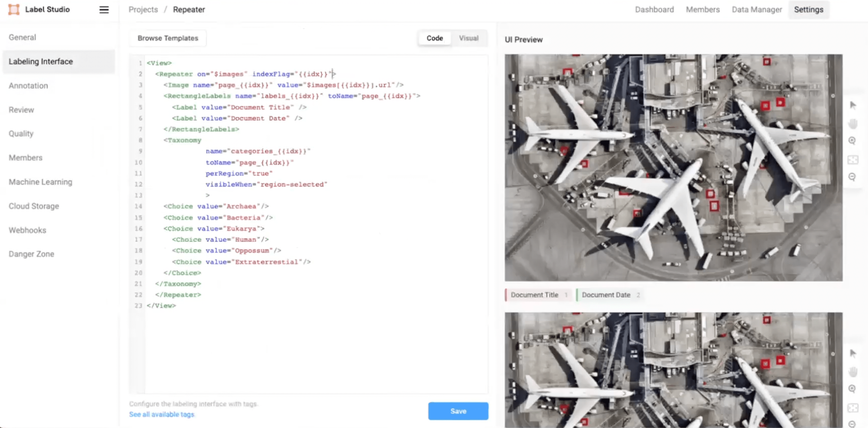Image resolution: width=868 pixels, height=428 pixels.
Task: Select arrow move tool in second preview
Action: pyautogui.click(x=853, y=353)
